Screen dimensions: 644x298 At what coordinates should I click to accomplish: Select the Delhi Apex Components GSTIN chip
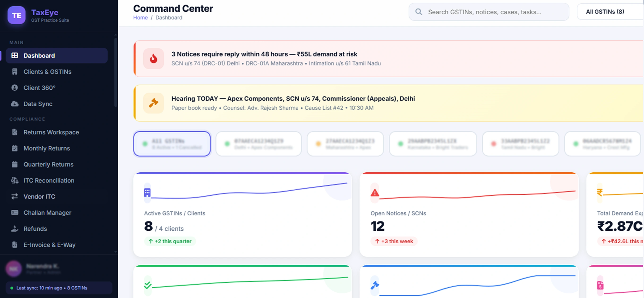(258, 144)
